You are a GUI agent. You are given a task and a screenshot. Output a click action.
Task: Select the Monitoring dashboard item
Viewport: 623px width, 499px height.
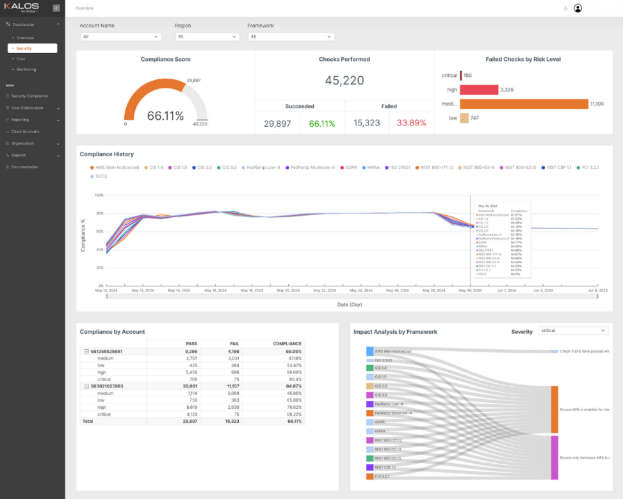click(x=26, y=69)
